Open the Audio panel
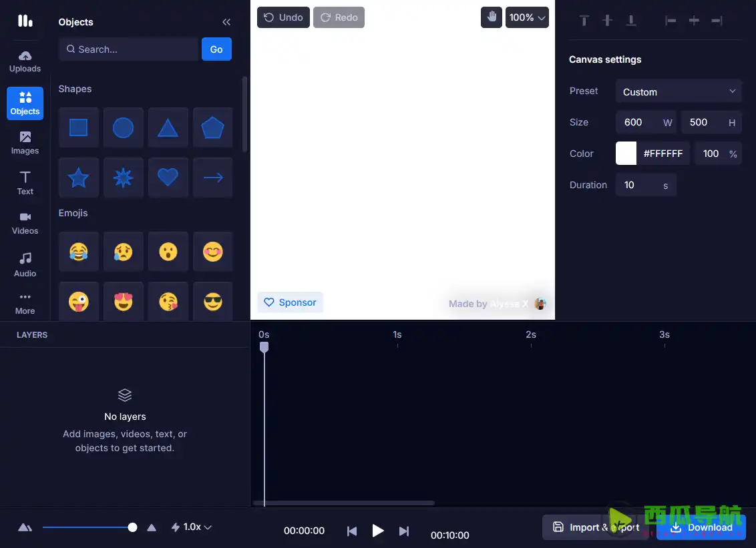This screenshot has width=756, height=548. click(x=25, y=262)
